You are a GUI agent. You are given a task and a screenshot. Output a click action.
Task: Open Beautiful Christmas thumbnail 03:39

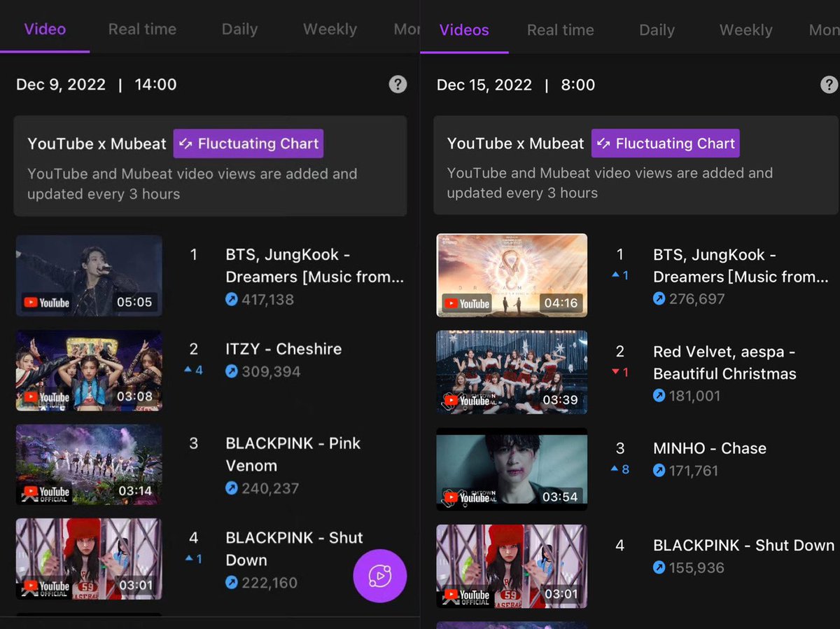click(512, 372)
